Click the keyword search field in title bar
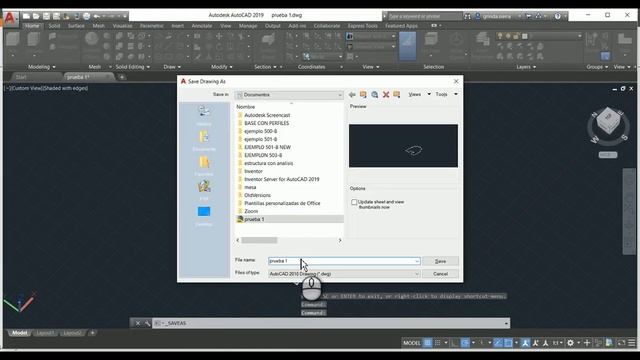Image resolution: width=640 pixels, height=360 pixels. 424,16
